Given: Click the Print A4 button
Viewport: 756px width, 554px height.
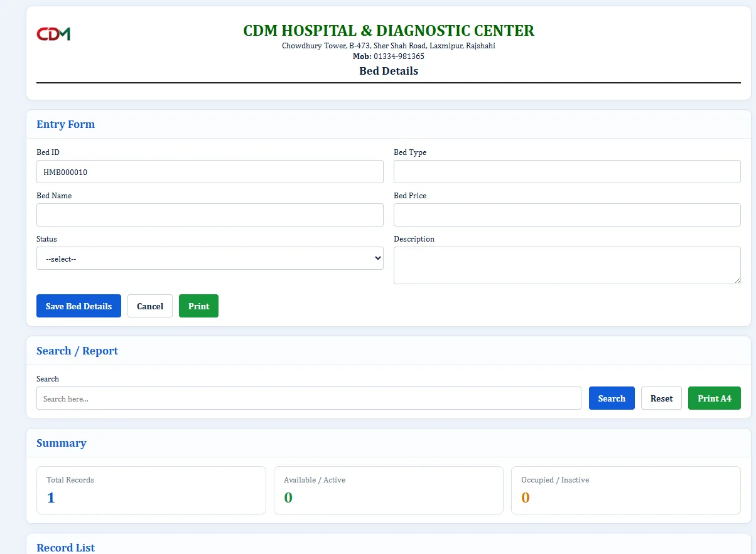Looking at the screenshot, I should pos(715,398).
